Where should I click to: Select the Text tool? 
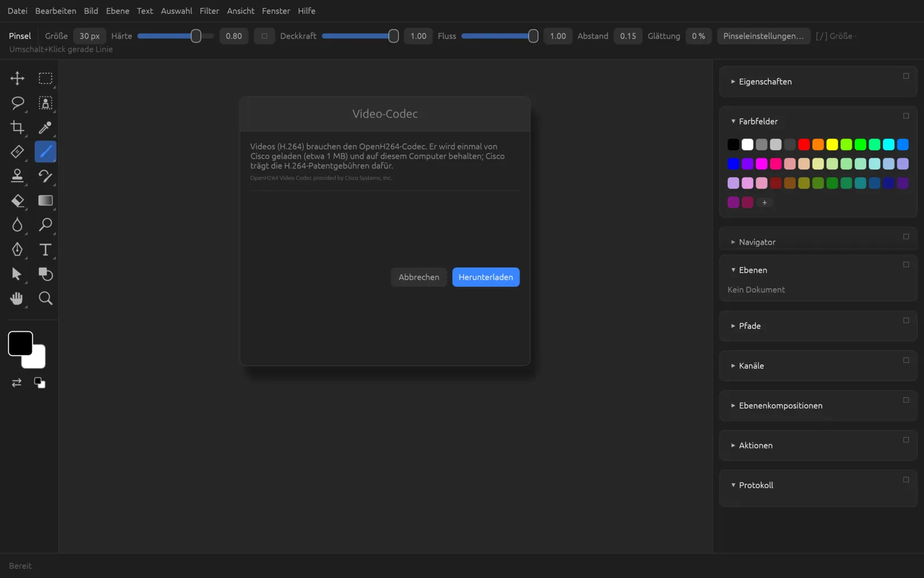coord(45,249)
